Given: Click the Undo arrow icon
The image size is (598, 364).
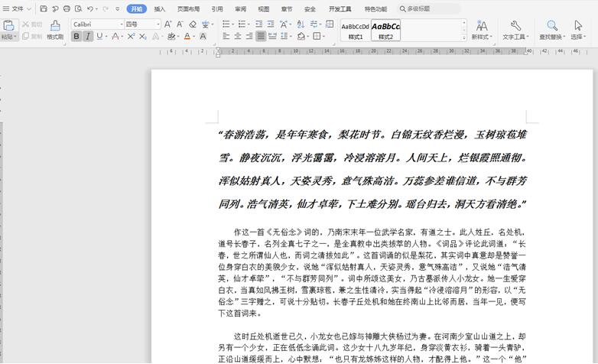Looking at the screenshot, I should pyautogui.click(x=89, y=9).
